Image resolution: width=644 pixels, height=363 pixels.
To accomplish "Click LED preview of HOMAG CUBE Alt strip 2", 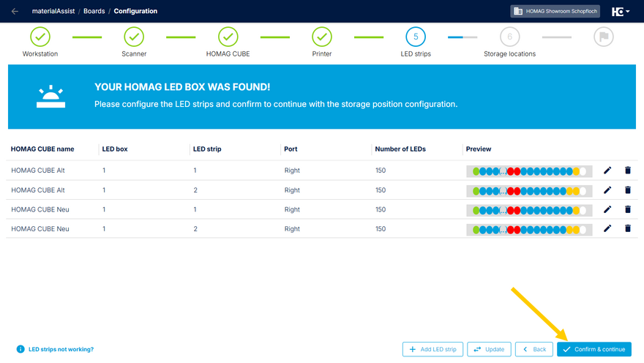I will tap(529, 191).
